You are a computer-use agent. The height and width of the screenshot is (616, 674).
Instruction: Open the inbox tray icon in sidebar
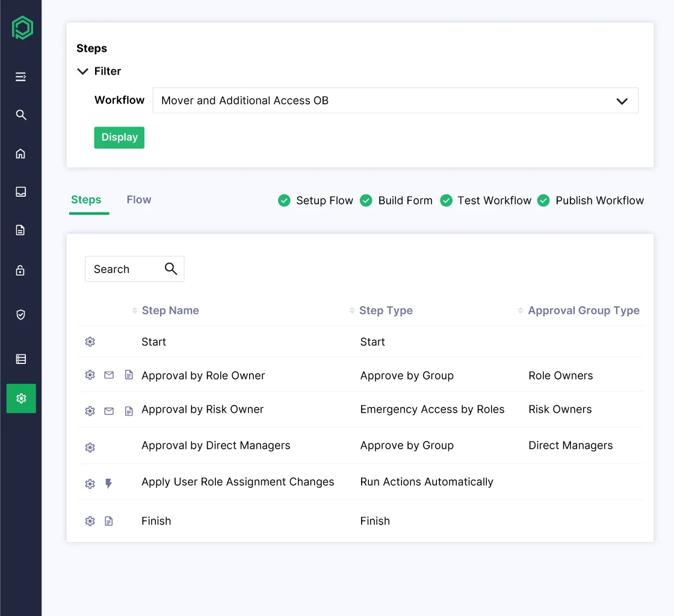coord(20,191)
